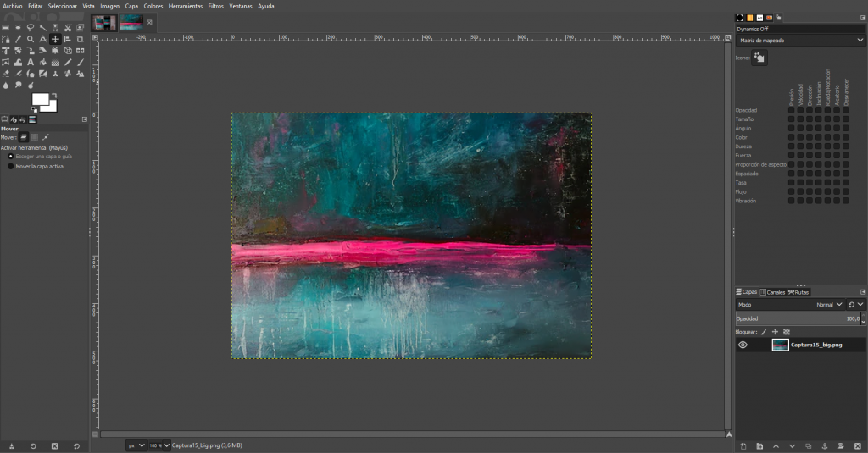Select the Move tool in the toolbox

click(x=55, y=39)
